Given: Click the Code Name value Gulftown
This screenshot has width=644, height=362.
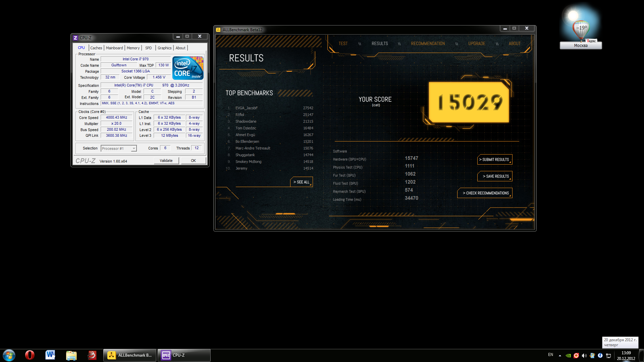Looking at the screenshot, I should coord(119,65).
